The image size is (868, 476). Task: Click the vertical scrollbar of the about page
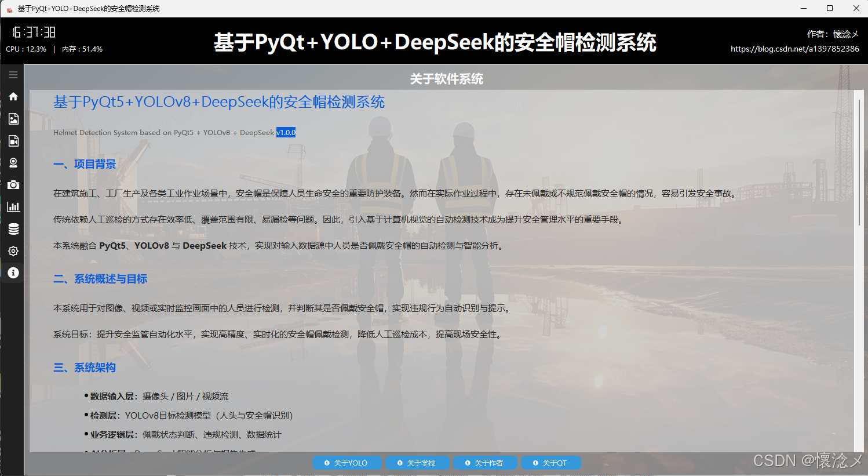[859, 162]
